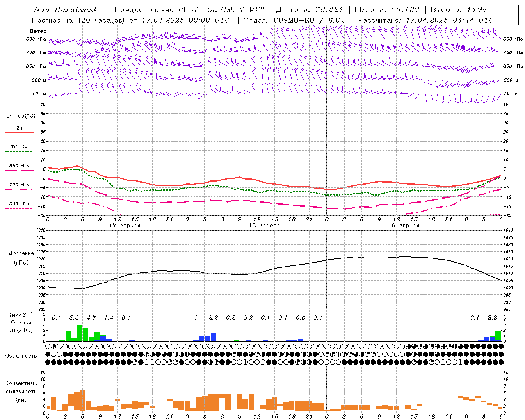Viewport: 525px width, 420px height.
Task: Click the latitude value Широта: 55.187
Action: (x=387, y=10)
